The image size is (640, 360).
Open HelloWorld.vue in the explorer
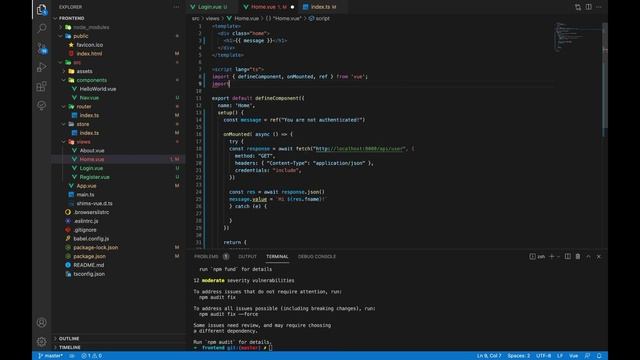click(98, 89)
